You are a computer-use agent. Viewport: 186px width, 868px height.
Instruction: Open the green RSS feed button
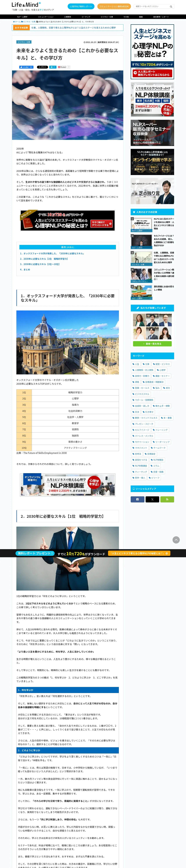tap(167, 499)
